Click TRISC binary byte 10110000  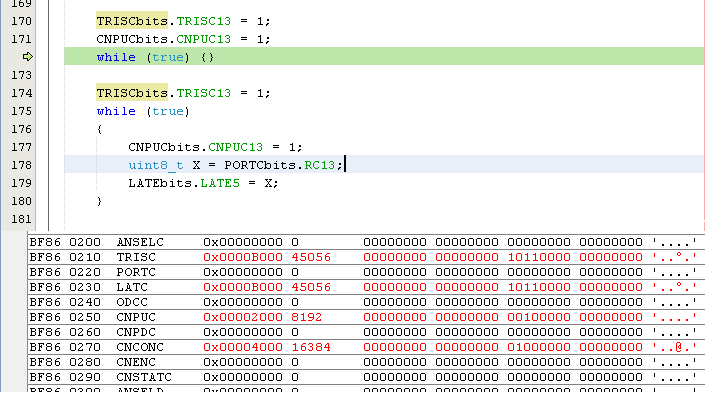pos(539,257)
